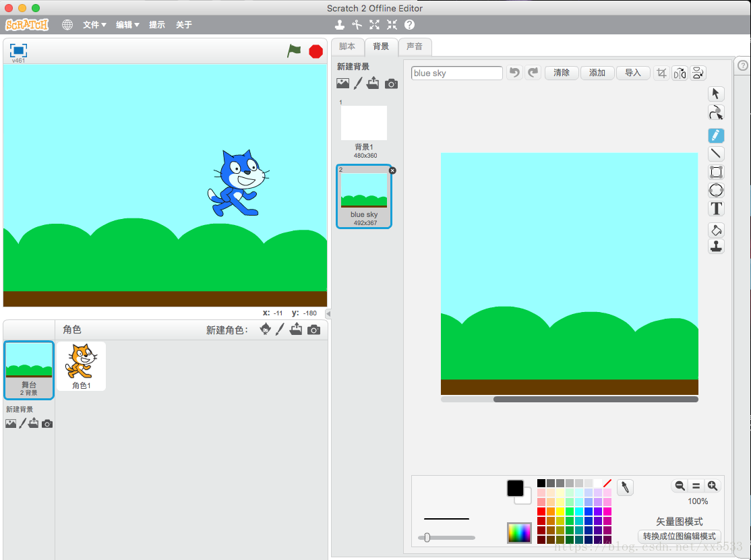Screen dimensions: 751x560
Task: Switch to the 声音 tab
Action: [x=415, y=46]
